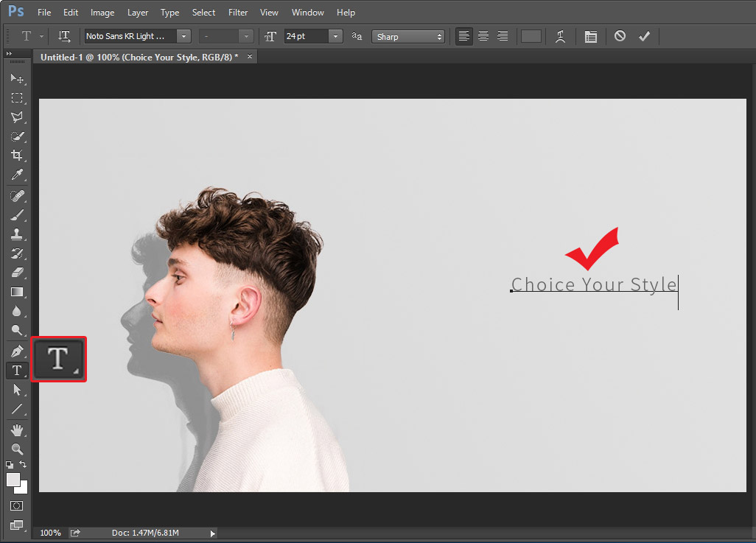Select the Hand tool
Image resolution: width=756 pixels, height=543 pixels.
[x=17, y=430]
